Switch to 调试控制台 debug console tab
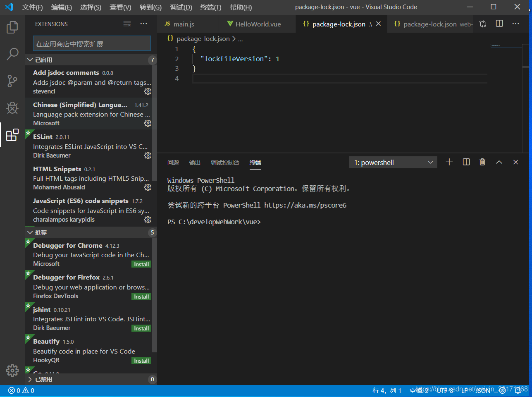The width and height of the screenshot is (532, 397). [225, 163]
